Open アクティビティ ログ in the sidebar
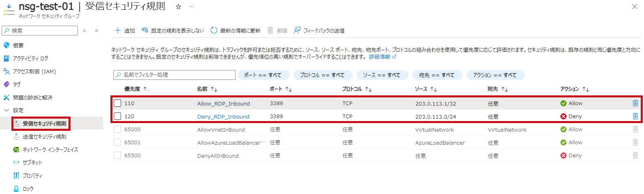The width and height of the screenshot is (644, 194). (31, 58)
